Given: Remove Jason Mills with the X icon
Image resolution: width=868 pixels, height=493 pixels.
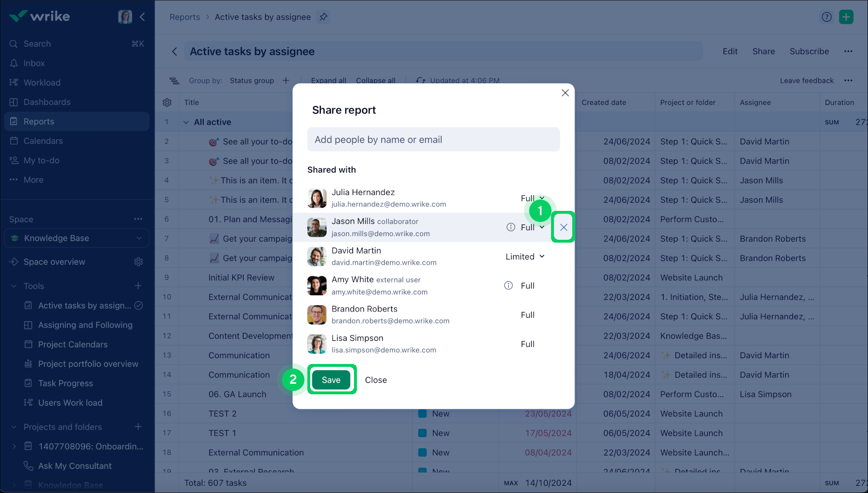Looking at the screenshot, I should click(x=563, y=227).
